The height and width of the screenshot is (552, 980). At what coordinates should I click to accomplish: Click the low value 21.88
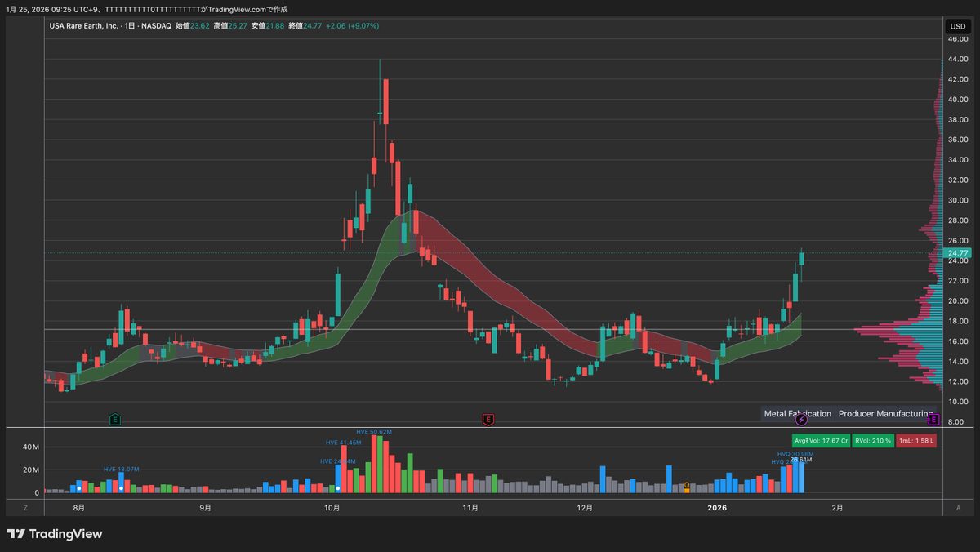click(275, 26)
